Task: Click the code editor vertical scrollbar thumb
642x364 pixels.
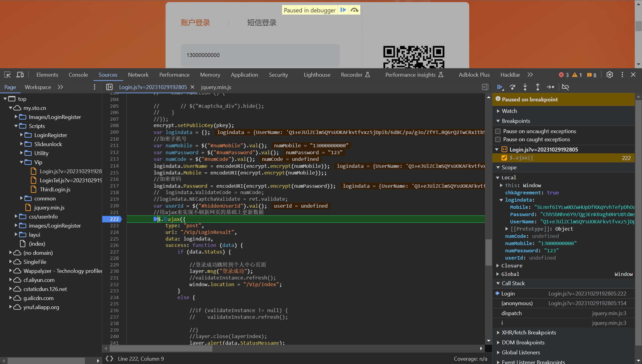Action: pos(489,252)
